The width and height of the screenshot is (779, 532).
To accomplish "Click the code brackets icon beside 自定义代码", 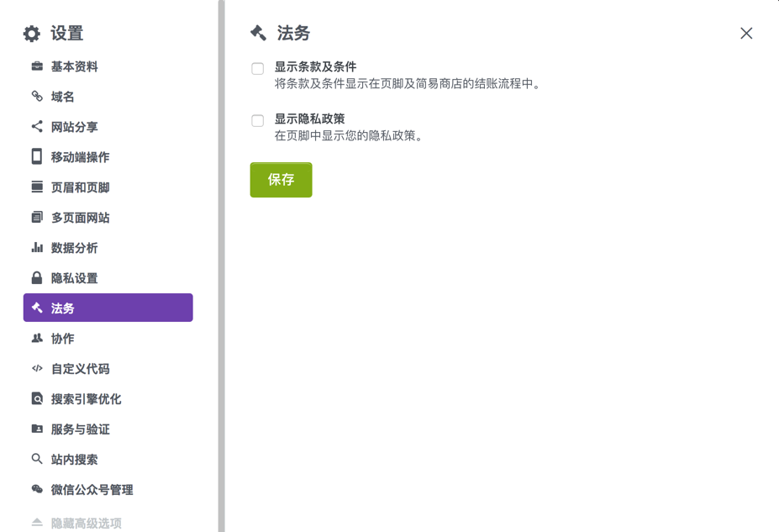I will click(x=37, y=368).
